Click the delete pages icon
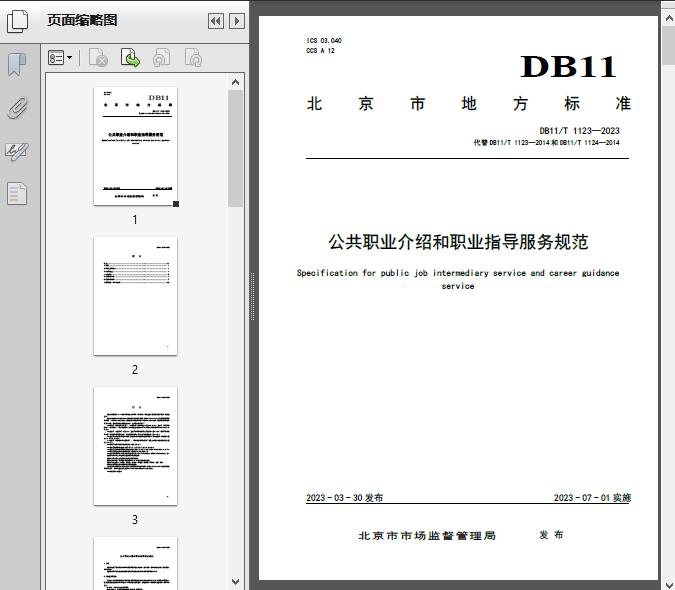This screenshot has width=675, height=590. coord(98,58)
